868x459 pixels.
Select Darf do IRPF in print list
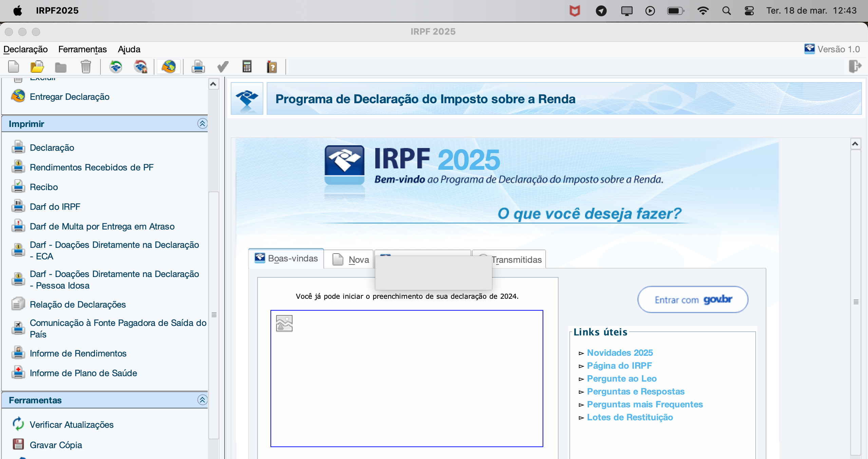[55, 207]
